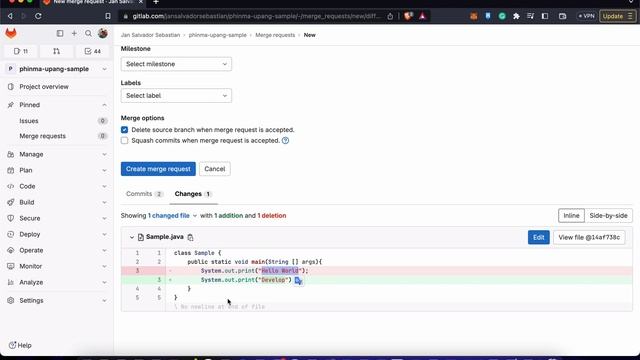
Task: Open browser extensions puzzle icon
Action: [516, 16]
